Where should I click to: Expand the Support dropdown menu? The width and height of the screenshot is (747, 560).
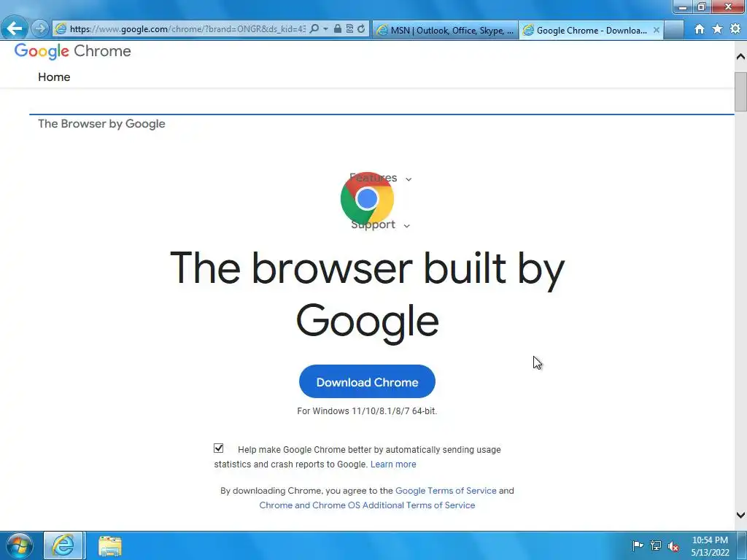(x=380, y=225)
